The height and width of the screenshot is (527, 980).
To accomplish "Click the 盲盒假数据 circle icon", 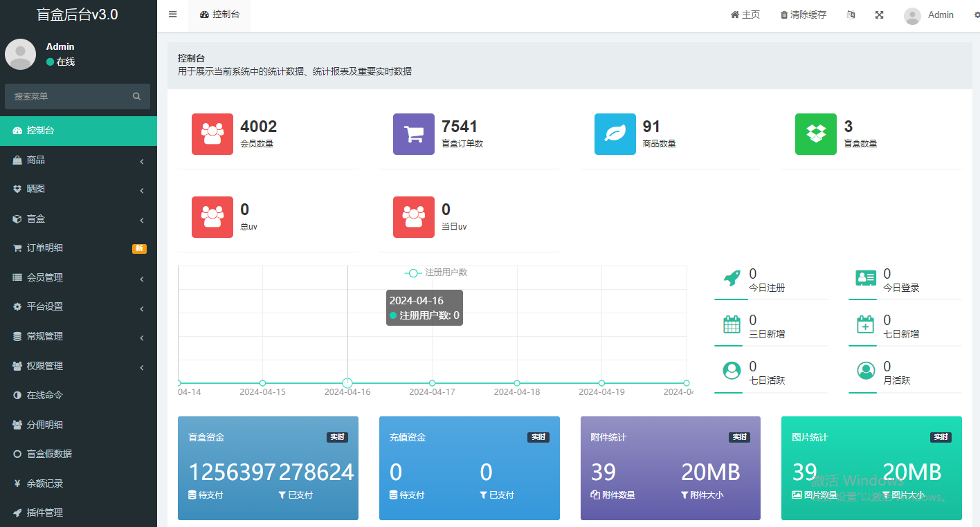I will (x=16, y=454).
